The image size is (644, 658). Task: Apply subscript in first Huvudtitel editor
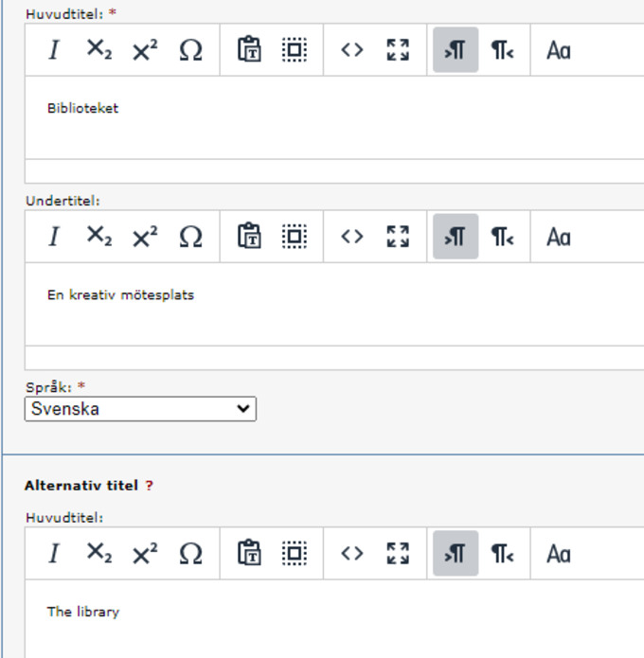(x=98, y=50)
